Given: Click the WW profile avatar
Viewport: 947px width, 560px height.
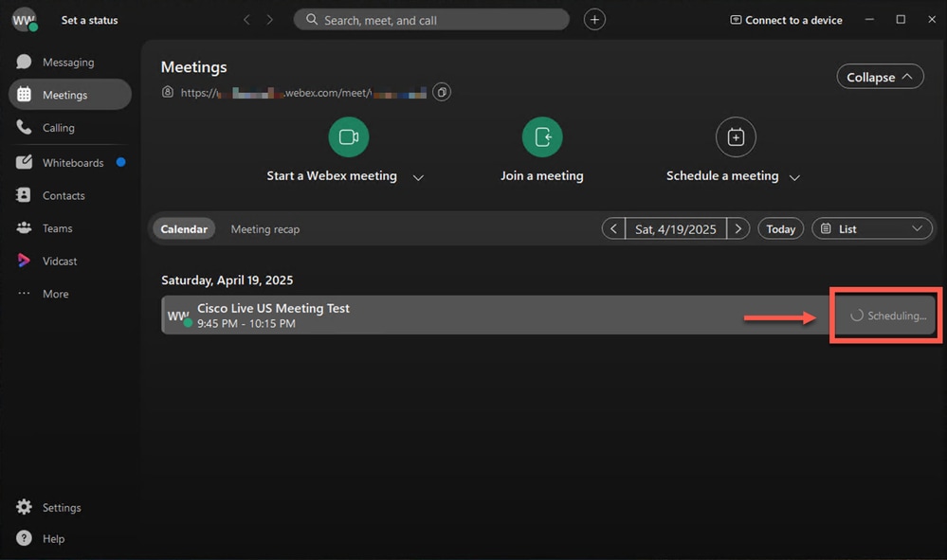Looking at the screenshot, I should [x=24, y=20].
